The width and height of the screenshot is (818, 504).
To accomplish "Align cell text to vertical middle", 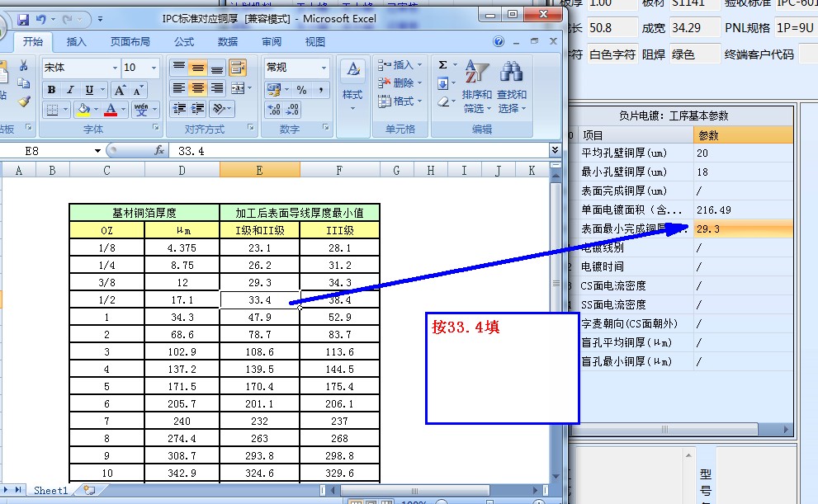I will [x=198, y=68].
